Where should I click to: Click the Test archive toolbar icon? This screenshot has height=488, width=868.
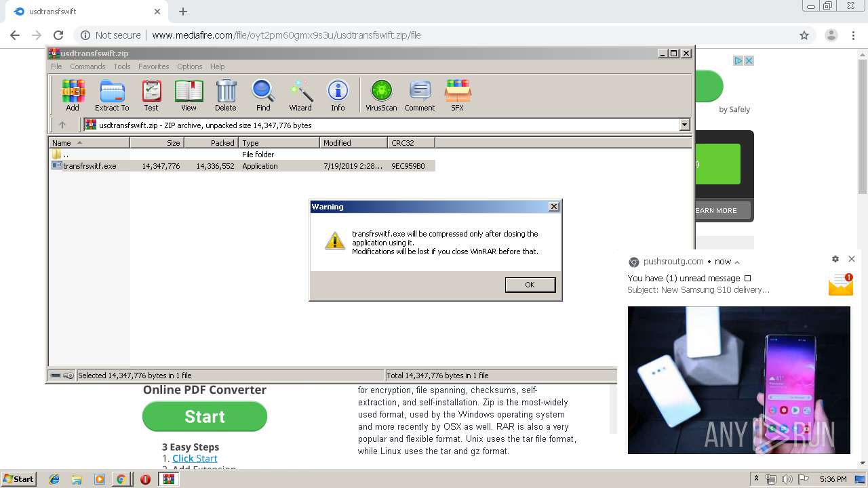151,95
